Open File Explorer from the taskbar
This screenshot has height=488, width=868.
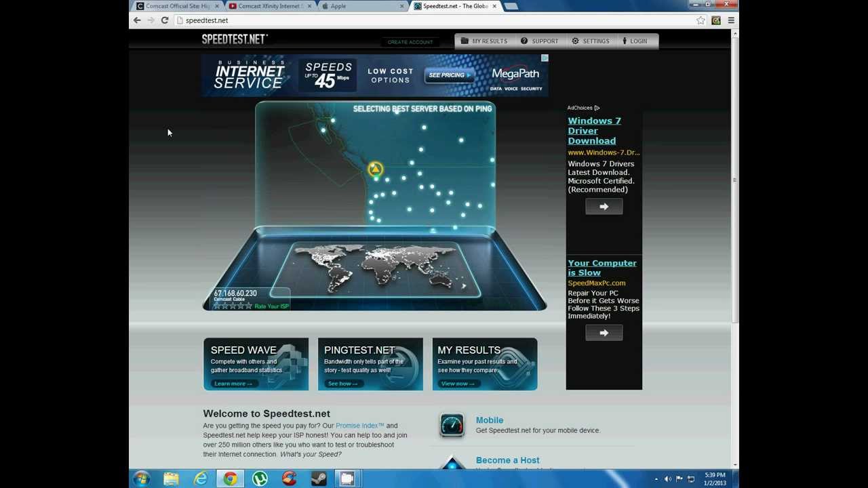pos(171,479)
